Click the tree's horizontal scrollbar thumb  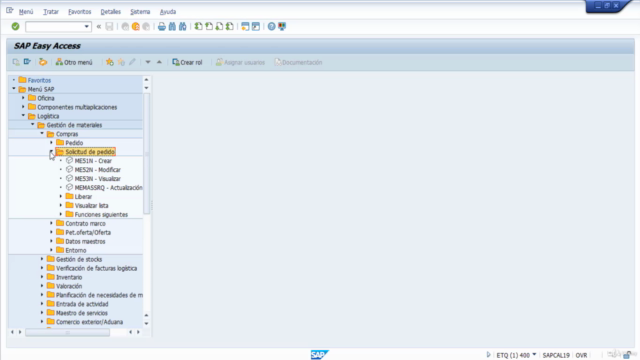[x=67, y=332]
